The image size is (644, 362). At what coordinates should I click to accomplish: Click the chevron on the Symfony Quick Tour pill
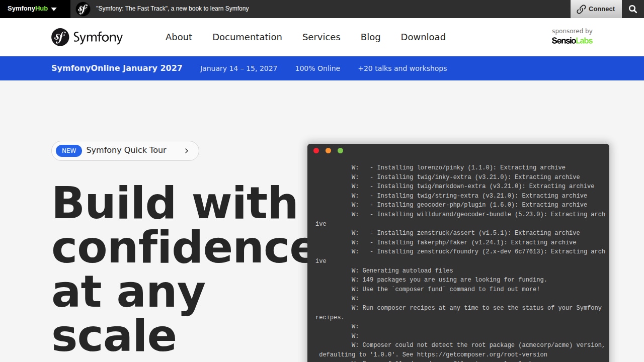tap(187, 151)
